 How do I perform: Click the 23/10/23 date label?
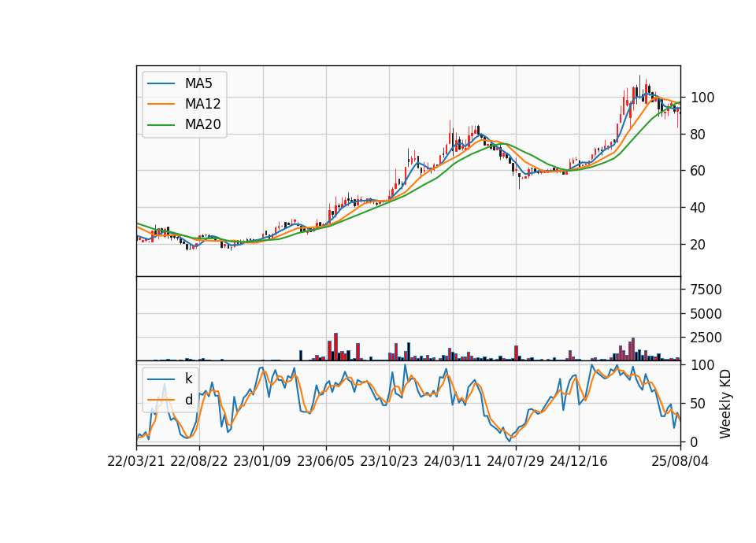[x=388, y=461]
